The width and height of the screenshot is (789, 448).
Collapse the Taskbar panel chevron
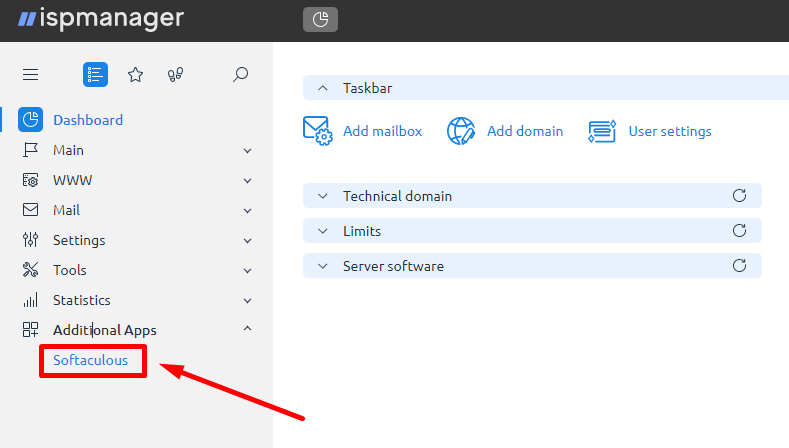pos(323,88)
